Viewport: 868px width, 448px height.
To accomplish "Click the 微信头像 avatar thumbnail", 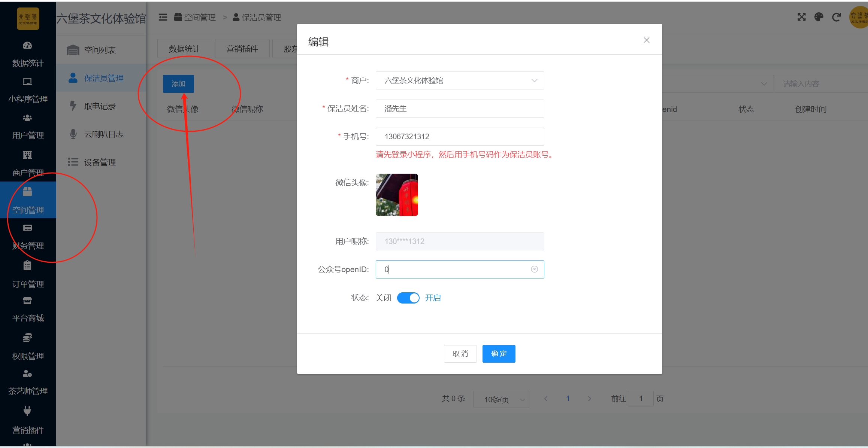I will point(397,195).
